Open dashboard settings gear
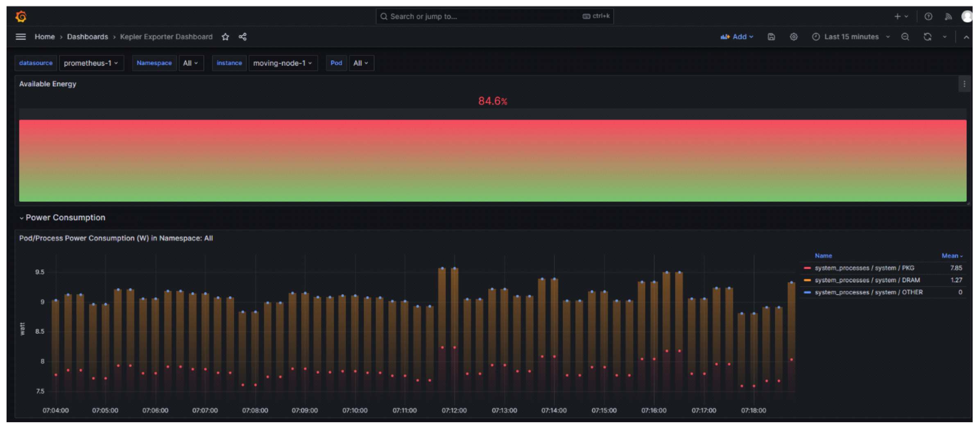This screenshot has width=980, height=430. [x=793, y=37]
